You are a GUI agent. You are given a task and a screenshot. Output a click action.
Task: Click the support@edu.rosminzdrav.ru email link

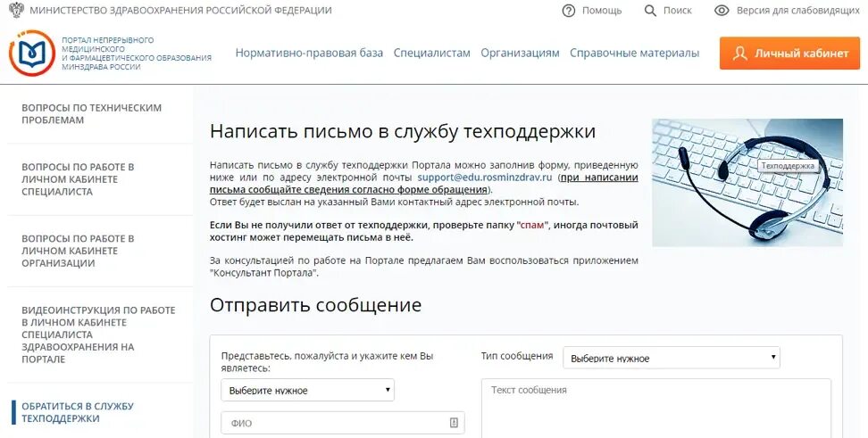click(x=485, y=178)
